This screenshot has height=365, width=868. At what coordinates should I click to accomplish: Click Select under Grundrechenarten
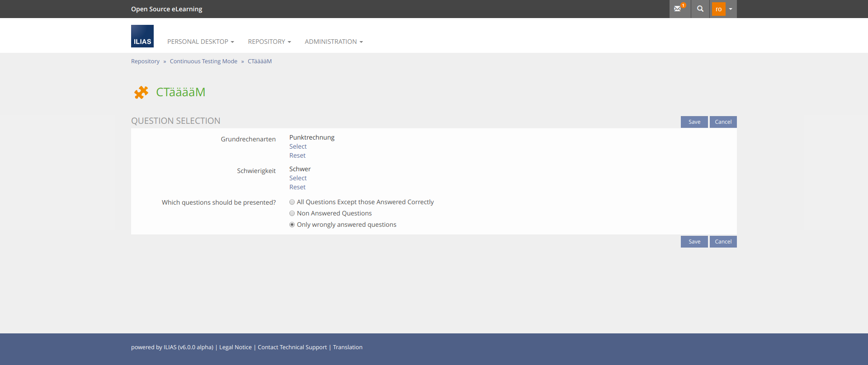298,146
